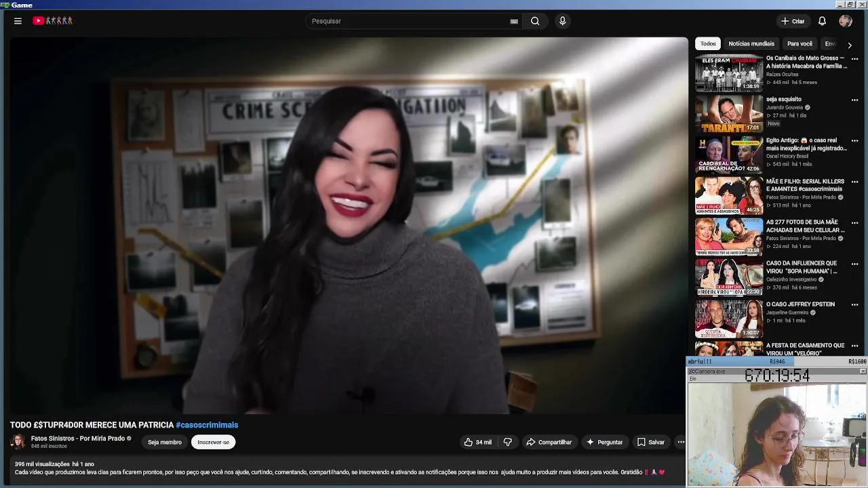Close the Camera.exe overlay window

click(863, 371)
